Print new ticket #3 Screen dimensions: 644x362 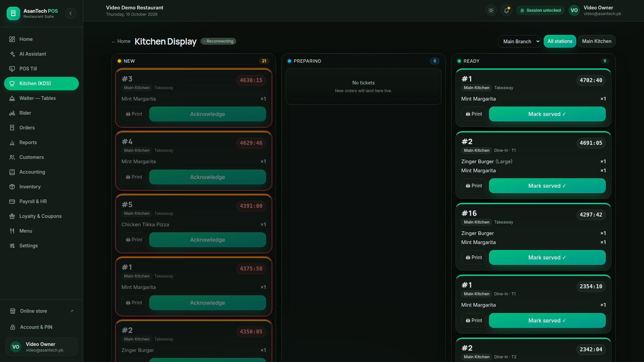pyautogui.click(x=134, y=114)
